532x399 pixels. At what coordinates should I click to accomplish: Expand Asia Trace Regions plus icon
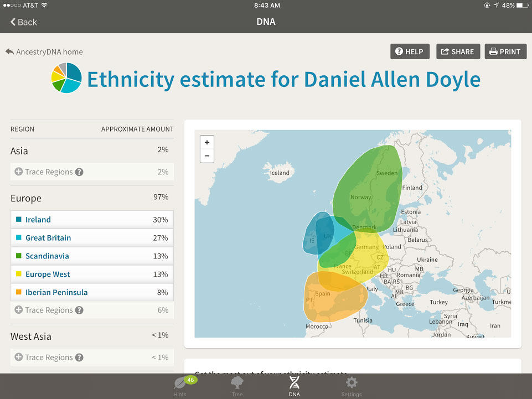pyautogui.click(x=18, y=172)
